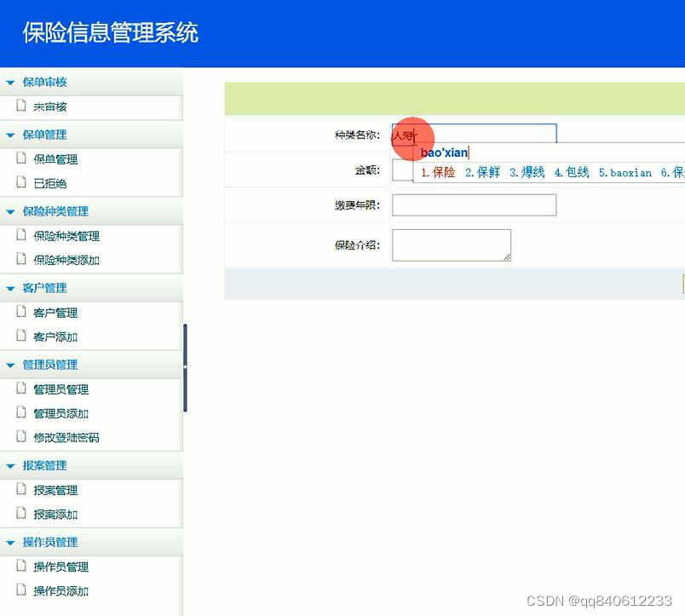Collapse the 客户管理 section arrow
685x616 pixels.
(10, 288)
